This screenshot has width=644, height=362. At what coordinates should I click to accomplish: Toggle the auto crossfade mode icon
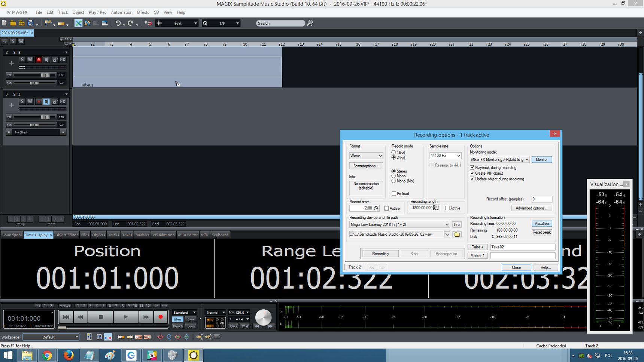click(x=78, y=23)
